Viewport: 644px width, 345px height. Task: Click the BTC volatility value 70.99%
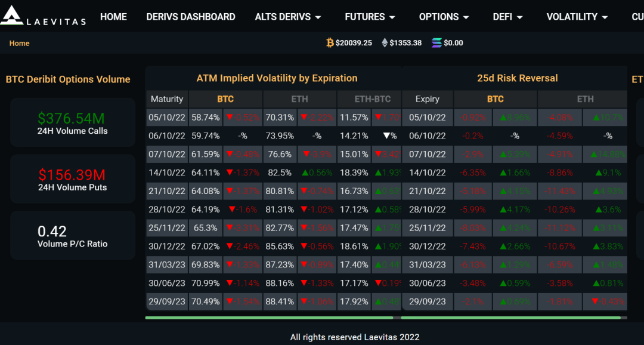click(x=205, y=283)
